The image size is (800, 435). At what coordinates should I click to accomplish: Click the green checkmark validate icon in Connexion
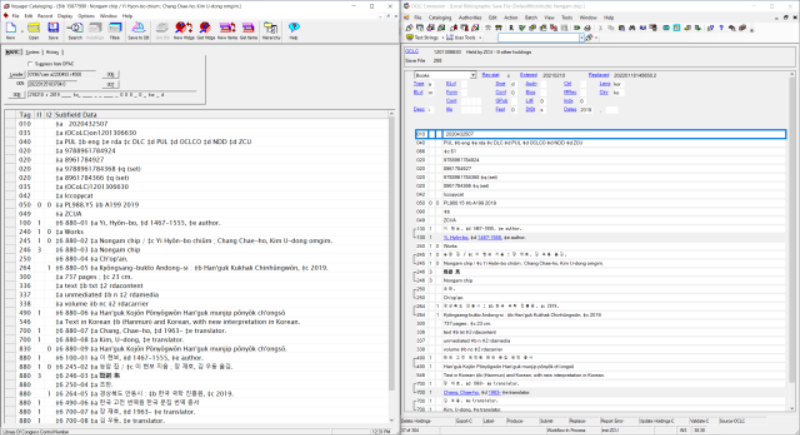(x=522, y=28)
